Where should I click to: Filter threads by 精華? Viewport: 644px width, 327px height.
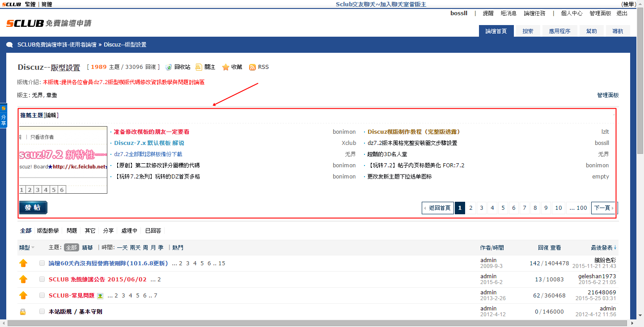point(87,248)
